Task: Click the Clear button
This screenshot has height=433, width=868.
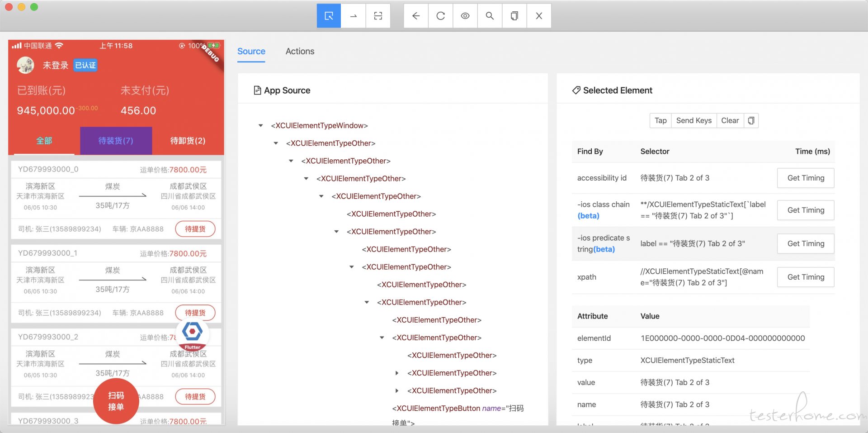Action: (730, 120)
